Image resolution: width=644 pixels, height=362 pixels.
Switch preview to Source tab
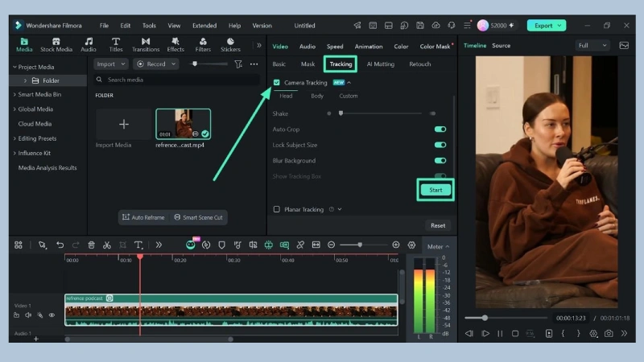click(x=501, y=46)
